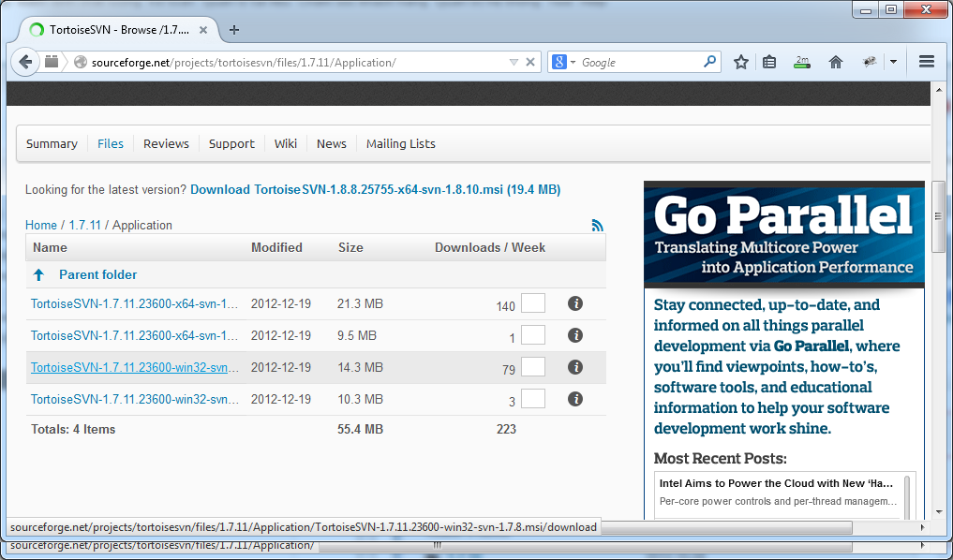Expand the add-on dropdown arrow next to bug icon

coord(893,62)
